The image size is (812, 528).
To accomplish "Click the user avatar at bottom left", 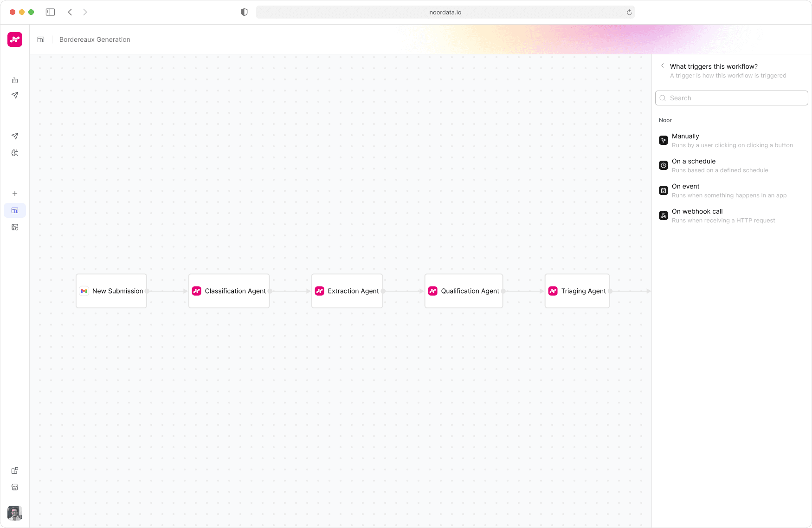I will (15, 513).
